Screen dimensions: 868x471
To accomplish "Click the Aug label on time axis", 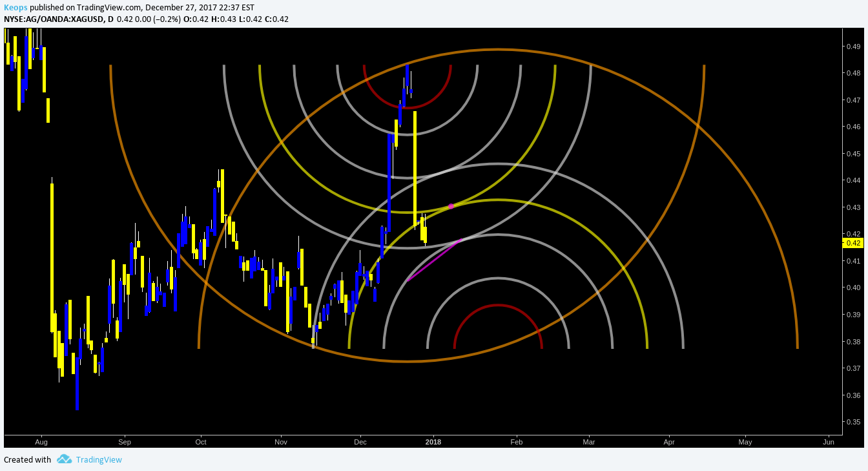I will pos(41,443).
